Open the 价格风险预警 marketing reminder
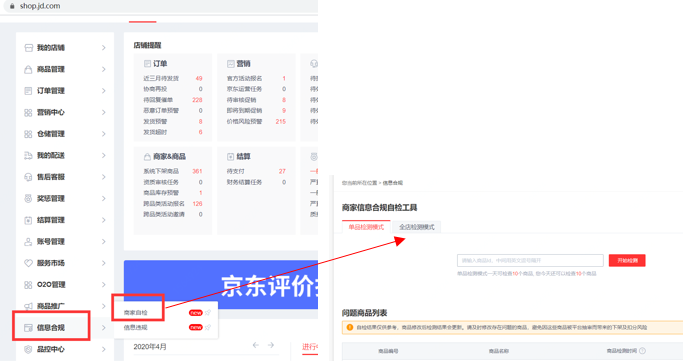The height and width of the screenshot is (361, 683). pos(244,121)
